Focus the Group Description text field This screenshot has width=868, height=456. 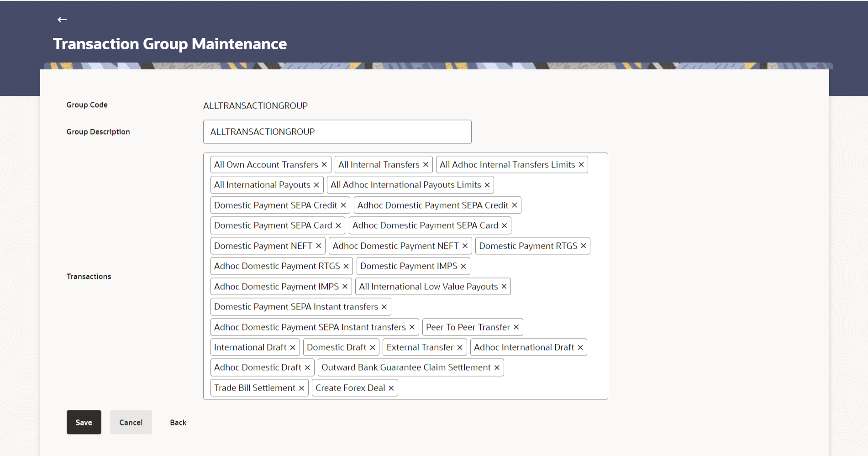click(x=337, y=132)
